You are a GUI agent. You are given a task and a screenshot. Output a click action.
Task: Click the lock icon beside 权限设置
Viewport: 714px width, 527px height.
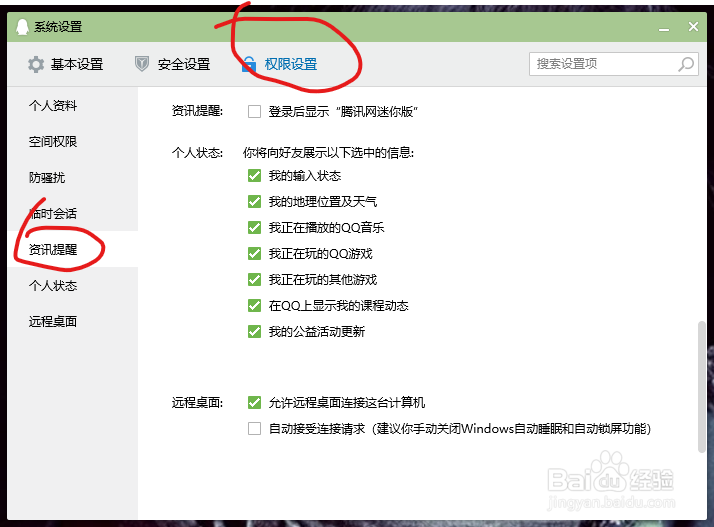pyautogui.click(x=249, y=64)
